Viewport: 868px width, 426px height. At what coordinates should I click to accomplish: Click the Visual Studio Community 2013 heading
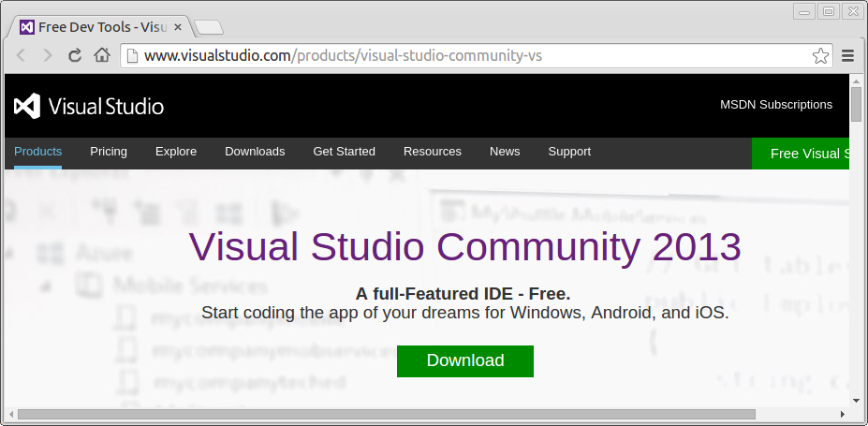point(465,247)
